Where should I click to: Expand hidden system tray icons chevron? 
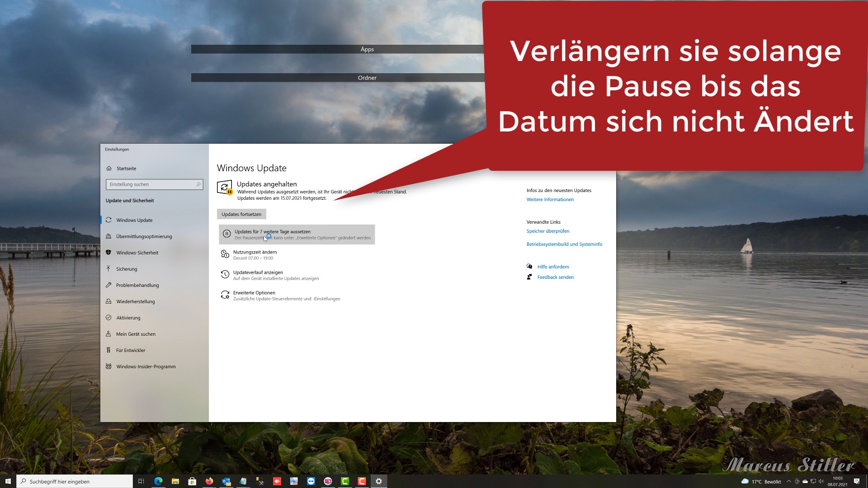point(789,481)
